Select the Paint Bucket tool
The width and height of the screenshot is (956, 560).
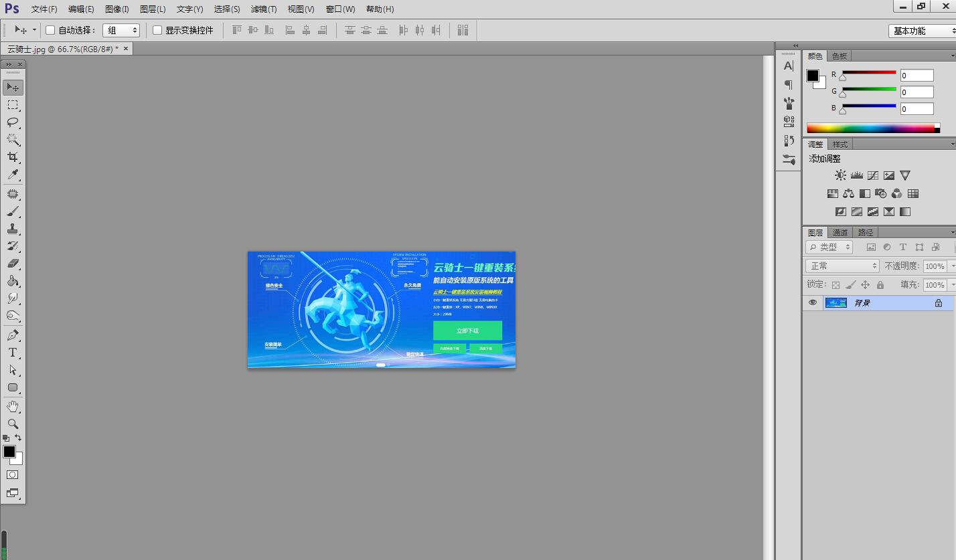[13, 281]
